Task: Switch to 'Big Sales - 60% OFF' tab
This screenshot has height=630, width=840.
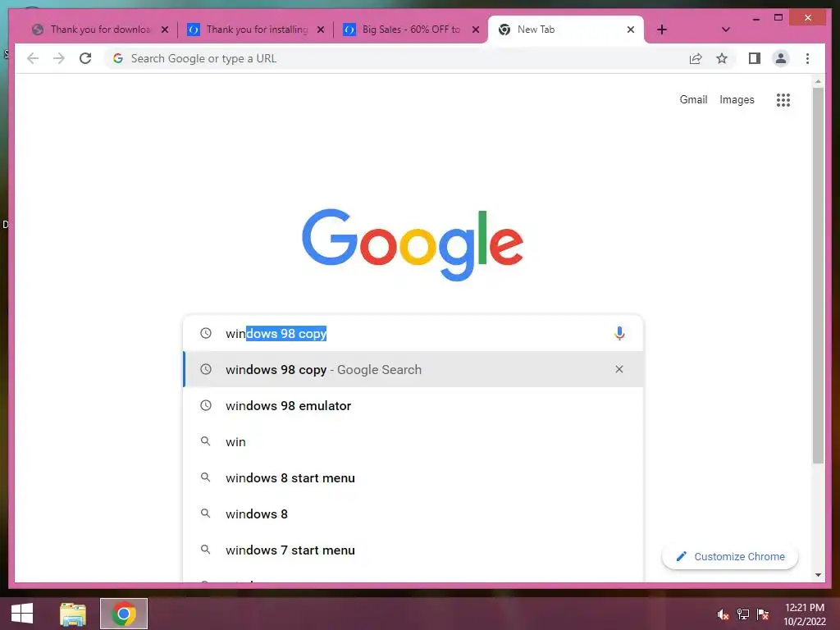Action: coord(410,30)
